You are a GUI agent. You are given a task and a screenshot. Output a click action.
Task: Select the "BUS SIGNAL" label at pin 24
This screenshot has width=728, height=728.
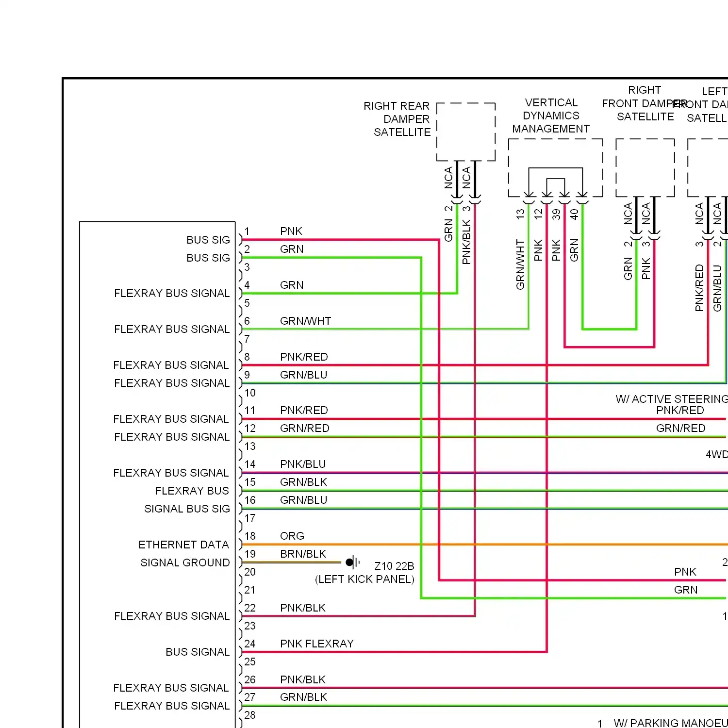point(198,652)
